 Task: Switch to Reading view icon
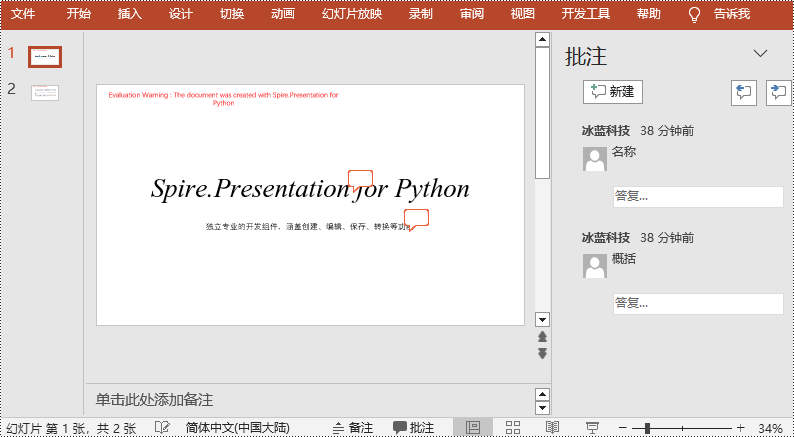click(x=552, y=427)
